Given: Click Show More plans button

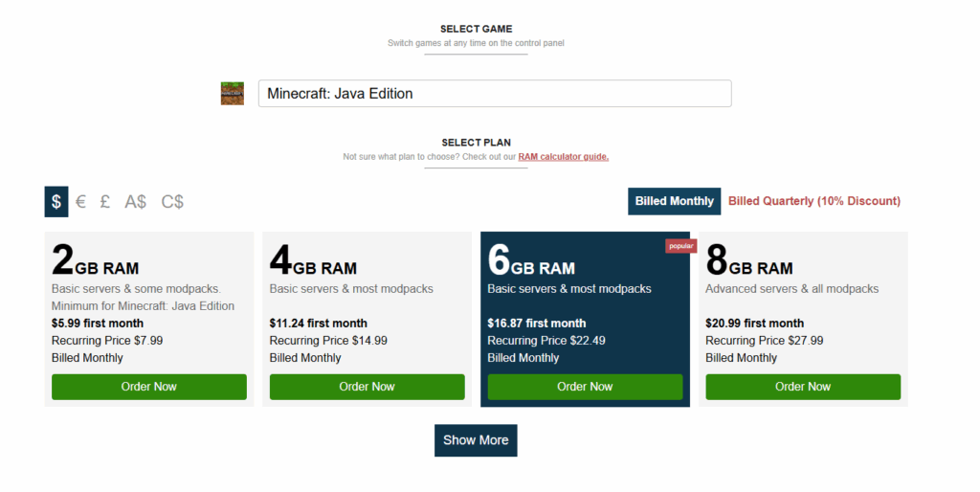Looking at the screenshot, I should 476,440.
